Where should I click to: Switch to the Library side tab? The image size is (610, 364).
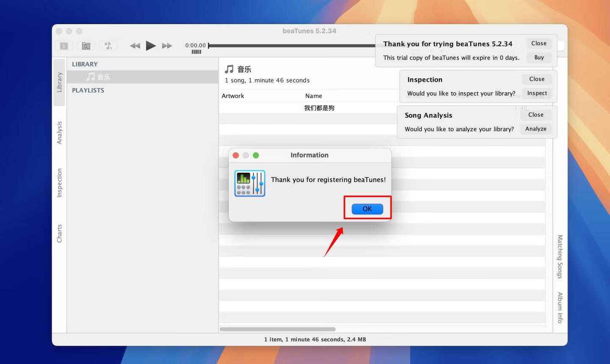[x=59, y=82]
